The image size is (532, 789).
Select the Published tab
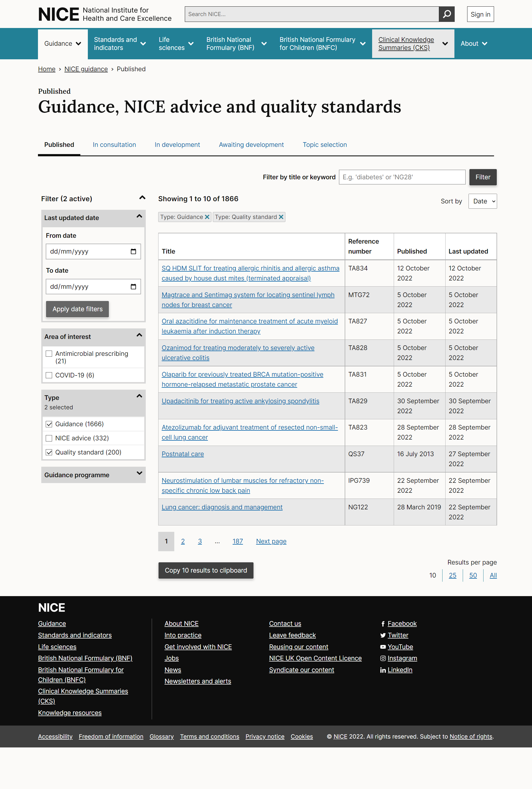59,145
